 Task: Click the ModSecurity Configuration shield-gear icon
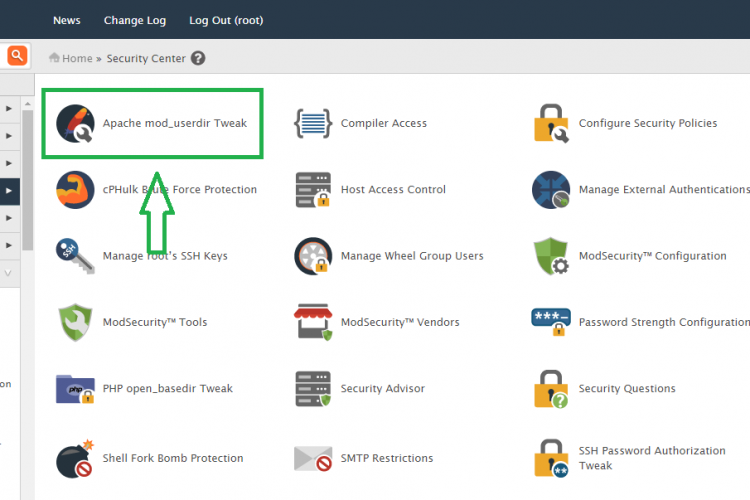click(551, 256)
